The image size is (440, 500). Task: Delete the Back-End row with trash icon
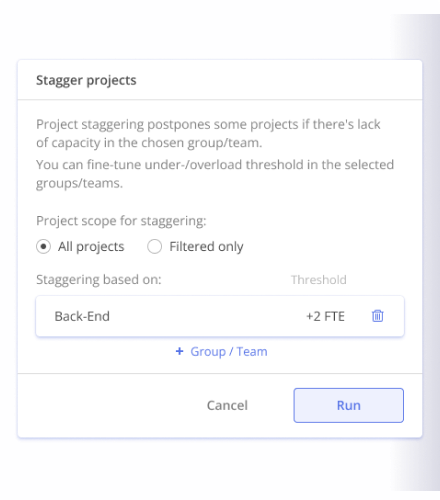(x=377, y=316)
